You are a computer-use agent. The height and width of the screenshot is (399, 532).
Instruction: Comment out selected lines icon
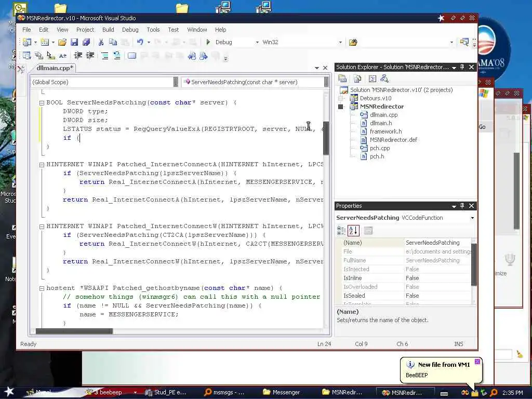(x=105, y=56)
